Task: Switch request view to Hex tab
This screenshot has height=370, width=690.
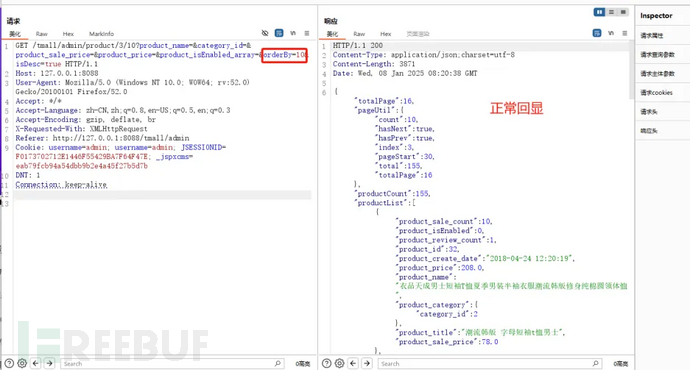Action: 68,34
